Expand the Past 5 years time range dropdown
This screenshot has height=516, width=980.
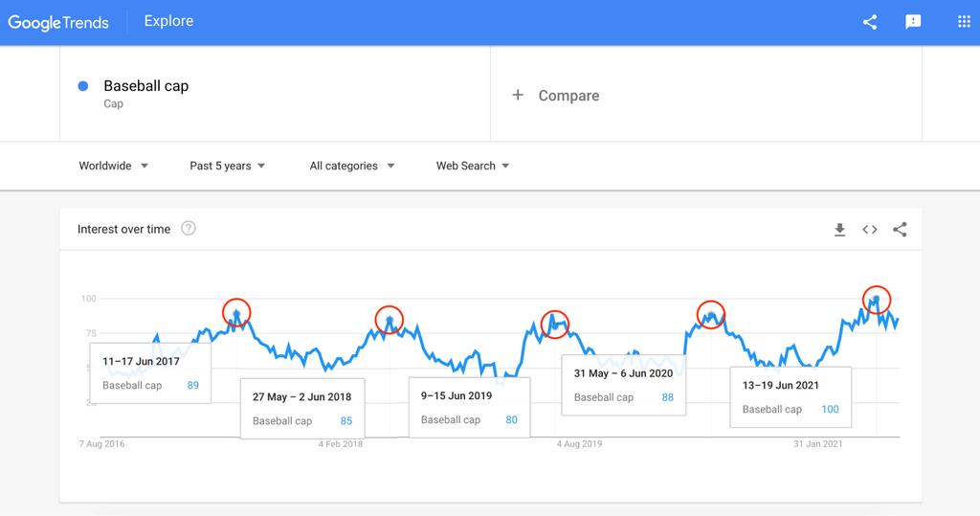pyautogui.click(x=227, y=166)
